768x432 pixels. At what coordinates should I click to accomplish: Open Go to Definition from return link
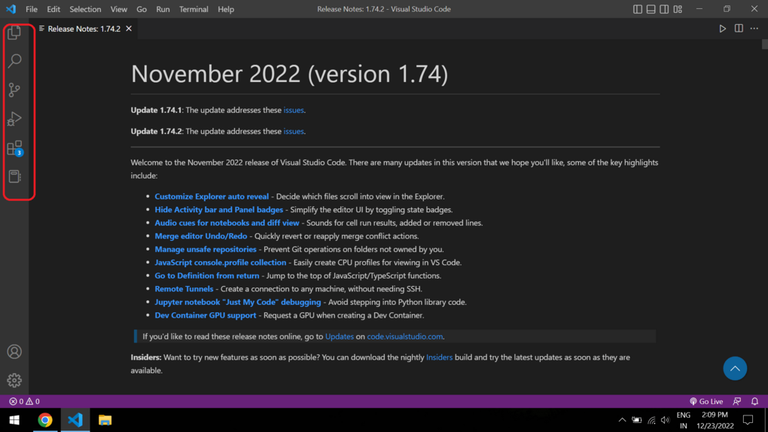[x=207, y=276]
